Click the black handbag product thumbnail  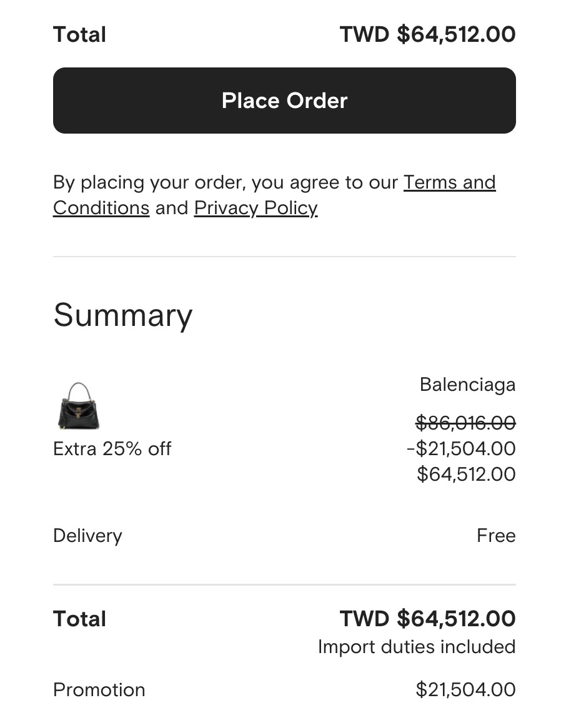tap(79, 406)
